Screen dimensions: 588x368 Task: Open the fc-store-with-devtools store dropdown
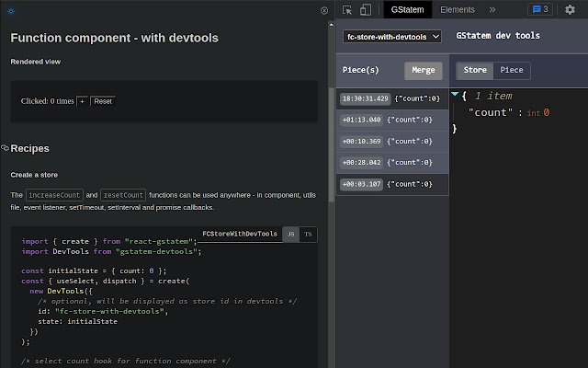(x=392, y=37)
